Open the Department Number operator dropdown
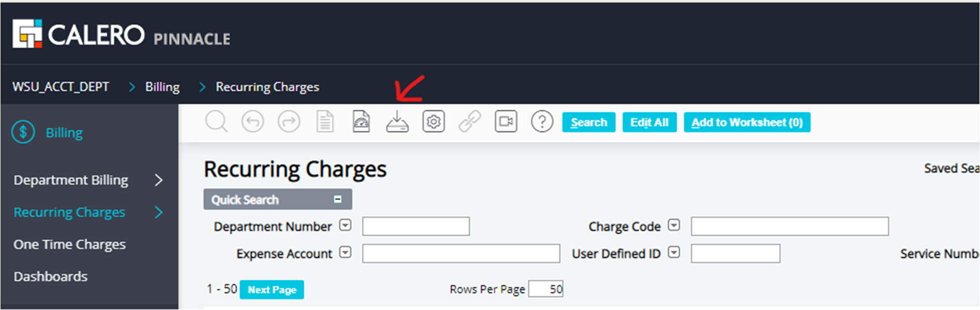The height and width of the screenshot is (310, 980). (x=345, y=225)
